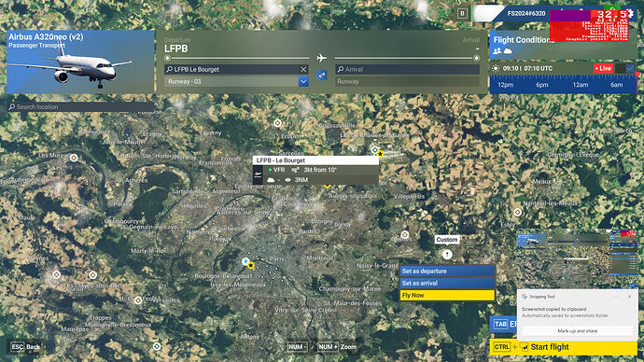
Task: Set time to 12pm on the timeline
Action: click(505, 85)
